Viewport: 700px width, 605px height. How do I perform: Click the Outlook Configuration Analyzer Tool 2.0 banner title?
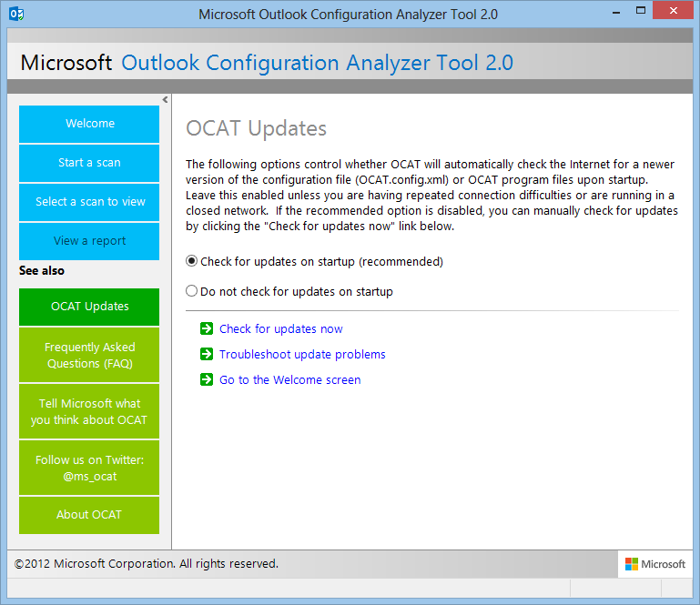coord(317,63)
